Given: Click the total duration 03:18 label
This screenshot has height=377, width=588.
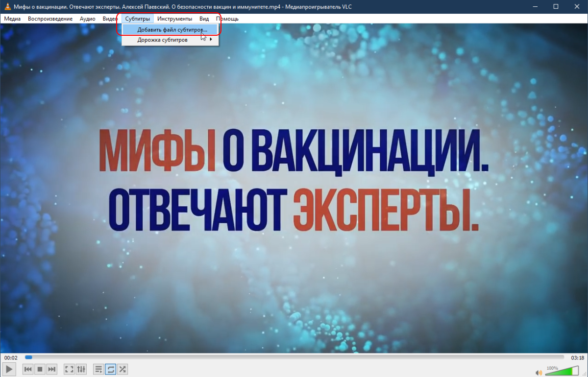Looking at the screenshot, I should [x=578, y=357].
